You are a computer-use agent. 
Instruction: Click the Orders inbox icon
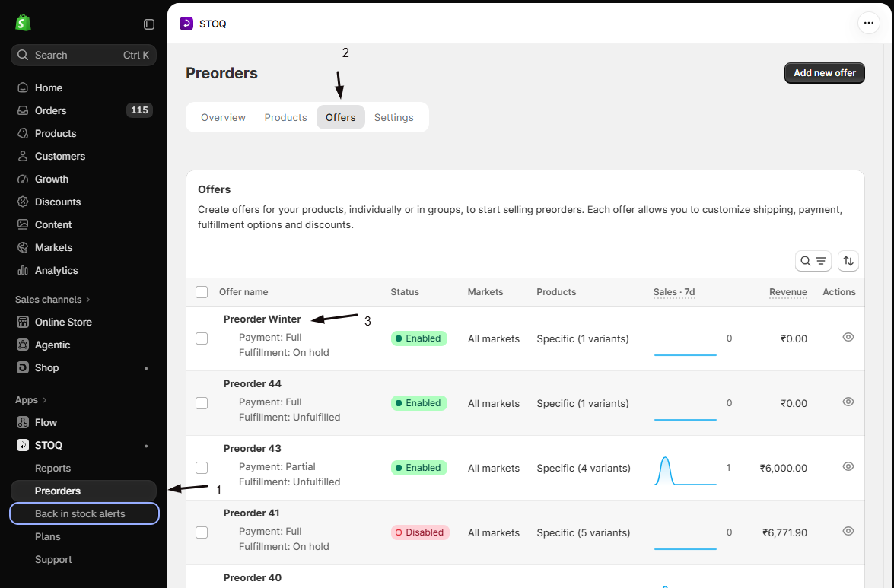point(23,110)
